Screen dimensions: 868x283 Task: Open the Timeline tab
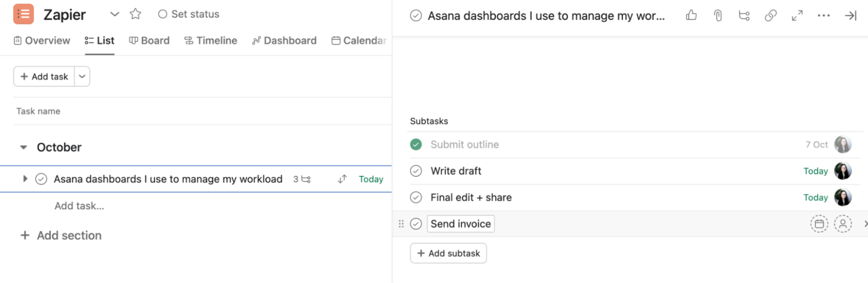point(211,41)
